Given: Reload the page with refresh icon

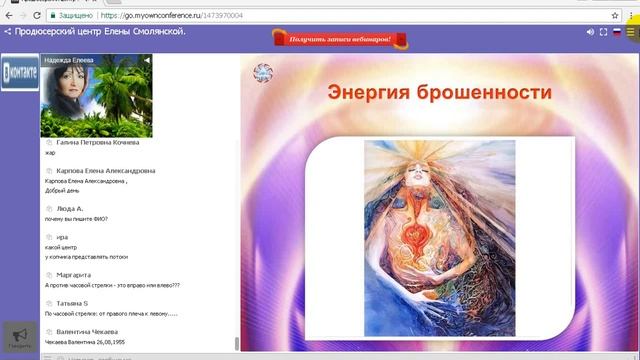Looking at the screenshot, I should pyautogui.click(x=37, y=16).
